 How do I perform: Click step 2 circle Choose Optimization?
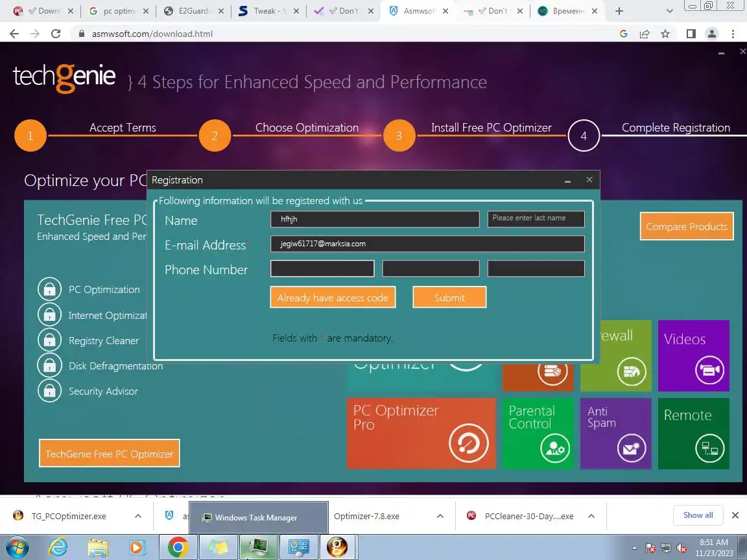(215, 135)
